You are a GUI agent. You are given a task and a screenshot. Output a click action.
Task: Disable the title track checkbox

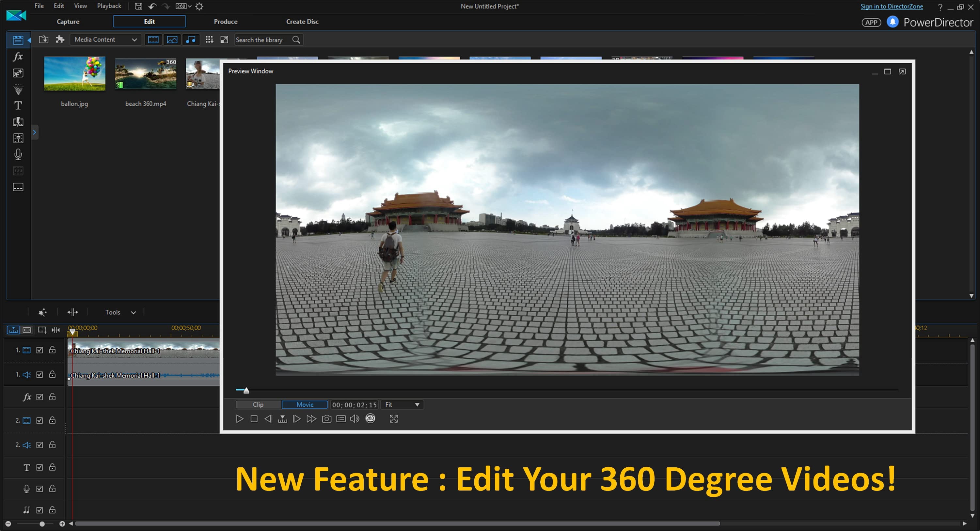coord(40,467)
